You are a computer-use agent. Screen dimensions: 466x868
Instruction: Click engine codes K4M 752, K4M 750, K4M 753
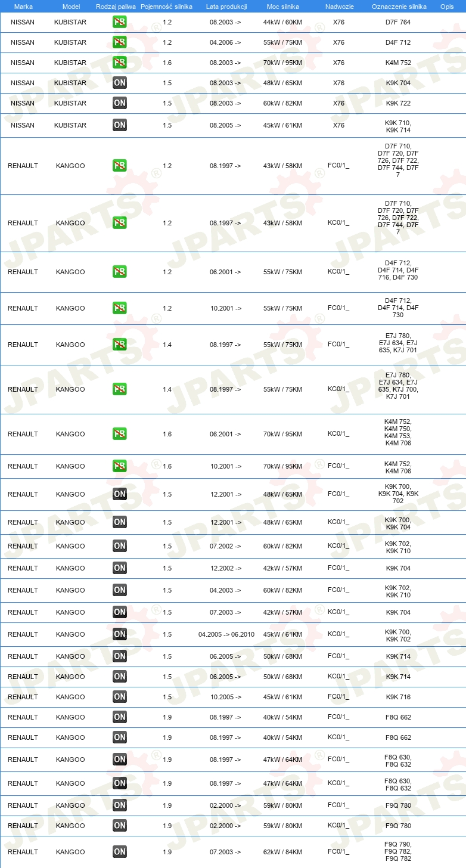tap(398, 432)
